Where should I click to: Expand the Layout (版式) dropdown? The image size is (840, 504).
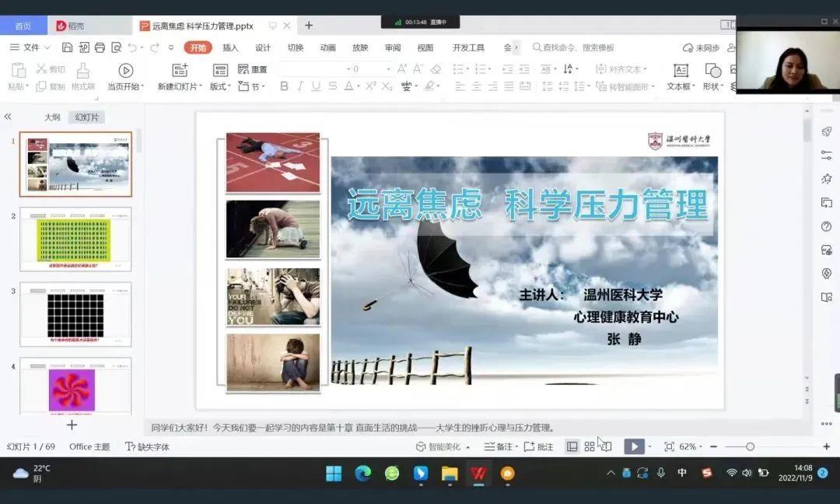[x=221, y=86]
